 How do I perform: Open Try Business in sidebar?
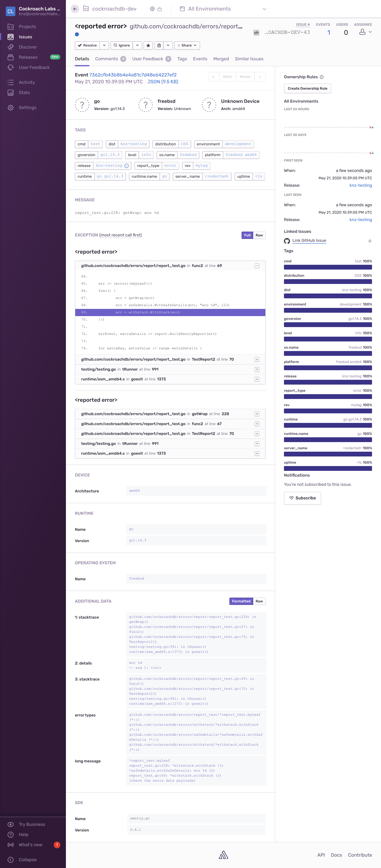(x=32, y=824)
